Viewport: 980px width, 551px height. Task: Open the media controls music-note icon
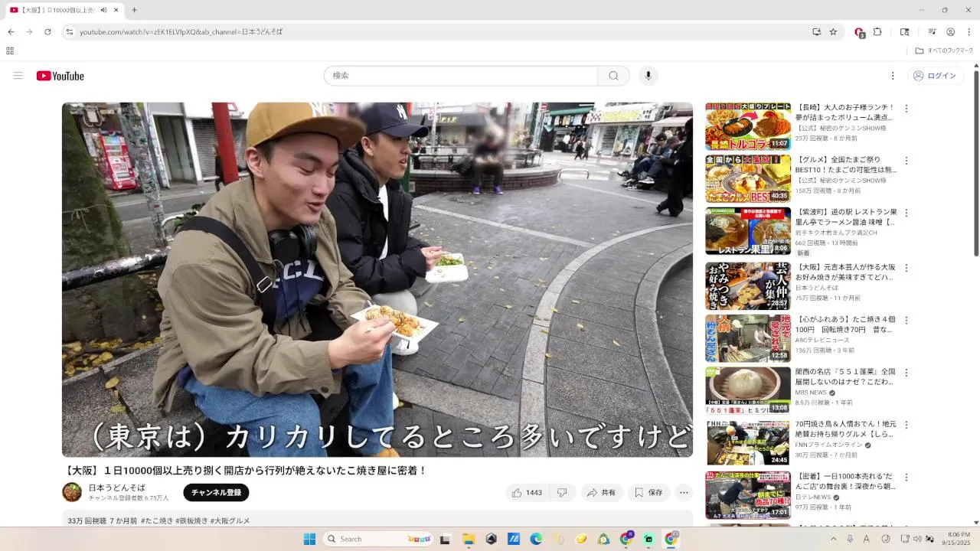(x=932, y=31)
